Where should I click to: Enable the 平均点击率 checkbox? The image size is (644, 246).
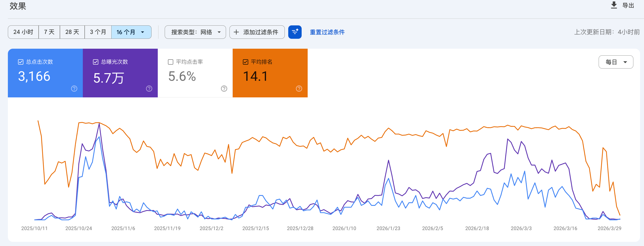tap(170, 62)
